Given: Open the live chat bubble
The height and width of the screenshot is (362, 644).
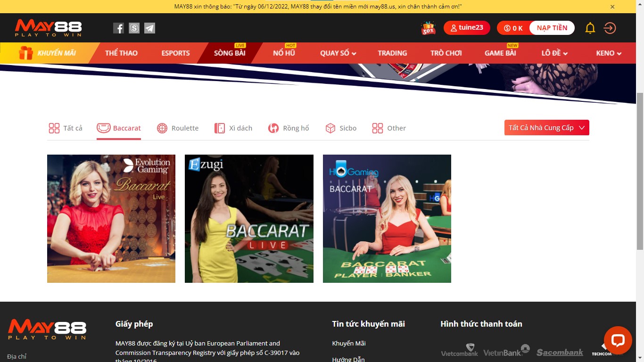Looking at the screenshot, I should [x=618, y=340].
